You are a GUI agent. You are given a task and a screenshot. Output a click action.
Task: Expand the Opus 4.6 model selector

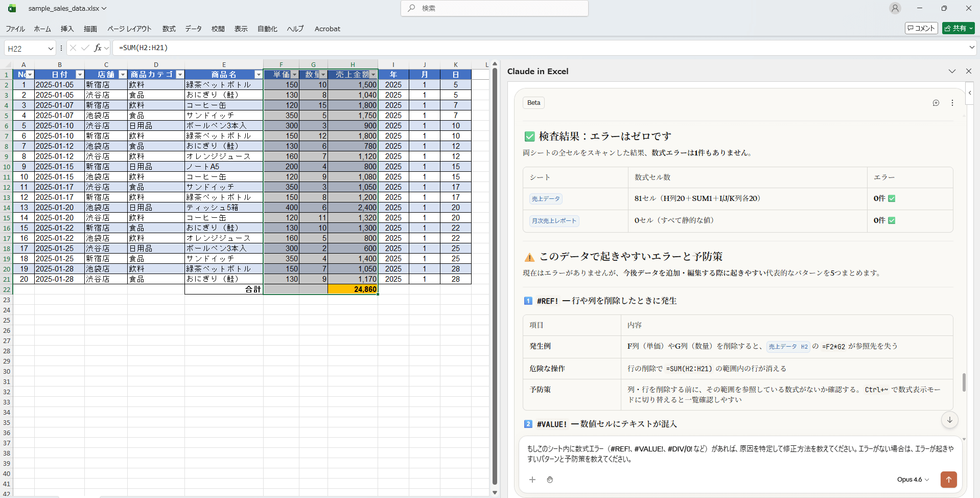913,480
